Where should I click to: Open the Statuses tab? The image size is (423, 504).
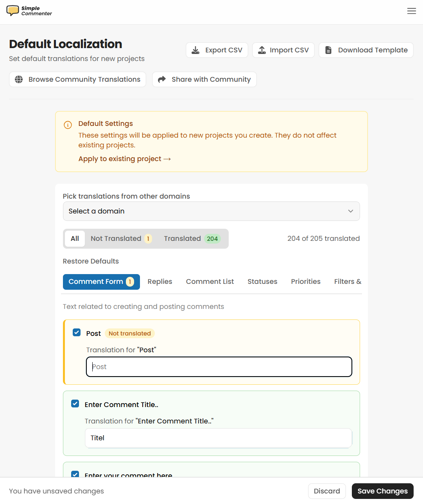tap(262, 282)
